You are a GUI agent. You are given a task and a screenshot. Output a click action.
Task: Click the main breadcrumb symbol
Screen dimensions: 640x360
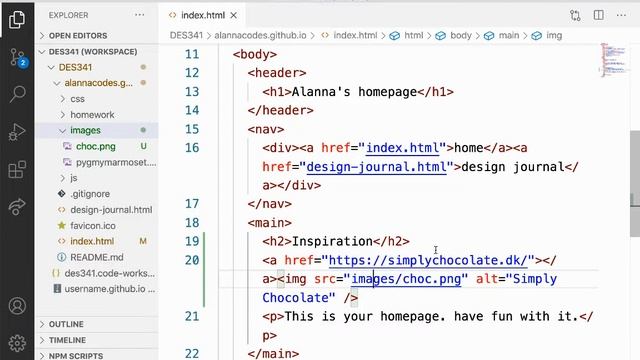pos(502,36)
